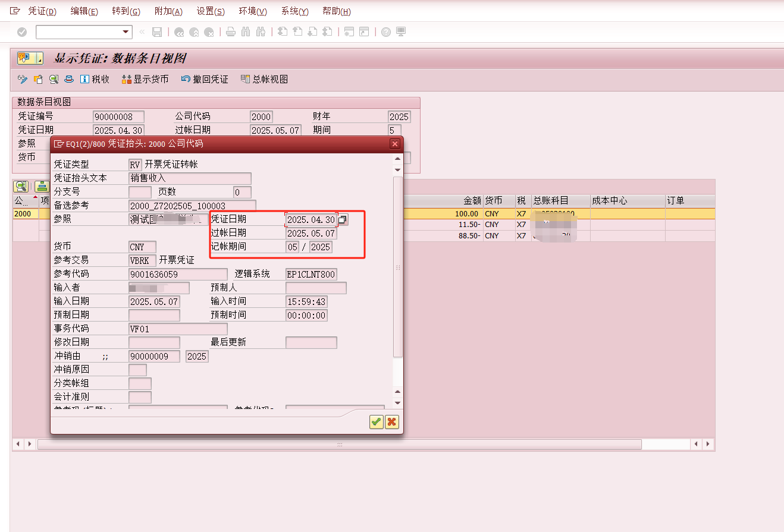Open the 系统(Y) menu

295,11
